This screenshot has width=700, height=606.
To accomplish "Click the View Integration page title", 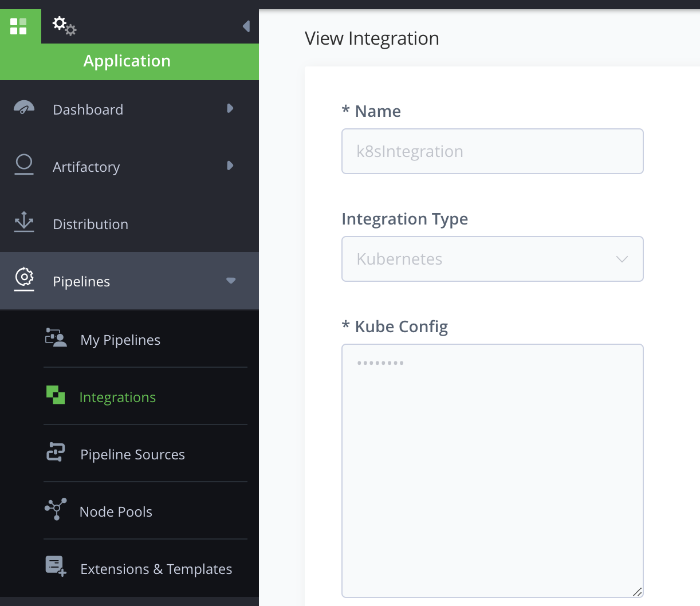I will tap(372, 38).
